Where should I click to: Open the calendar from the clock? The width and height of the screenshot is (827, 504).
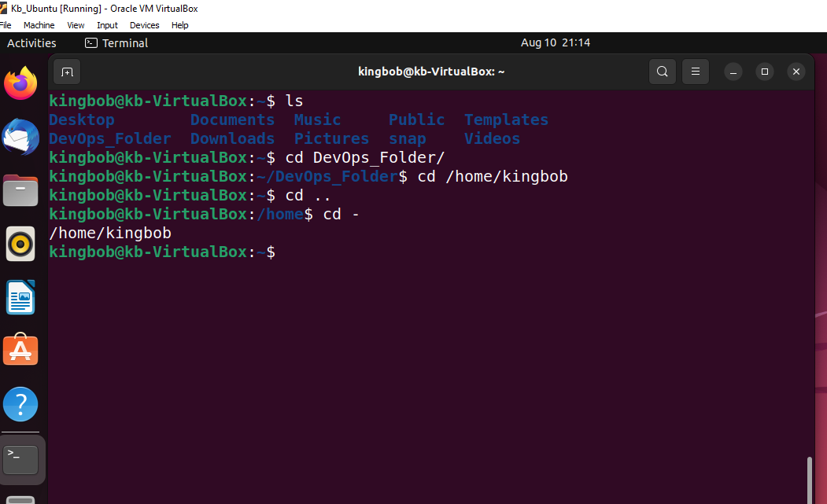tap(556, 42)
